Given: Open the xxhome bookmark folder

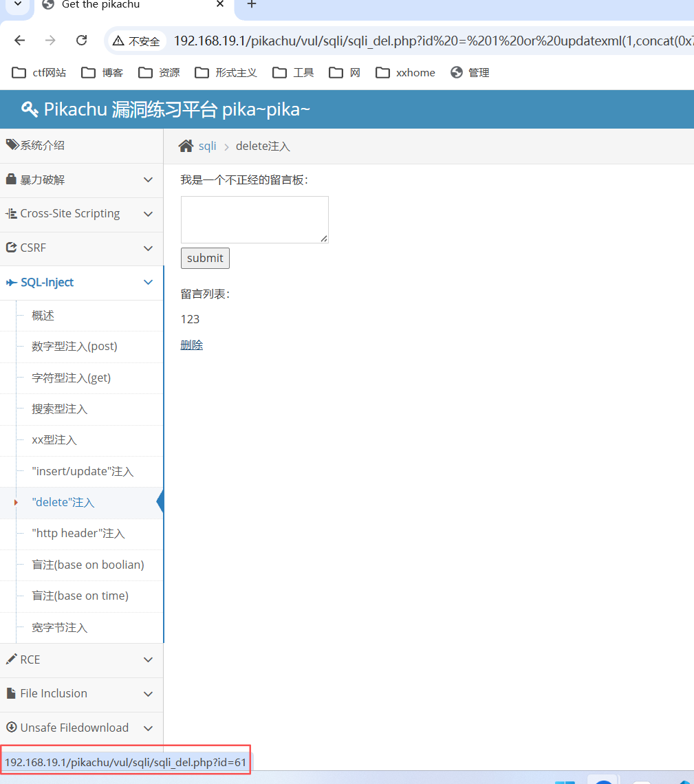Looking at the screenshot, I should click(x=406, y=73).
